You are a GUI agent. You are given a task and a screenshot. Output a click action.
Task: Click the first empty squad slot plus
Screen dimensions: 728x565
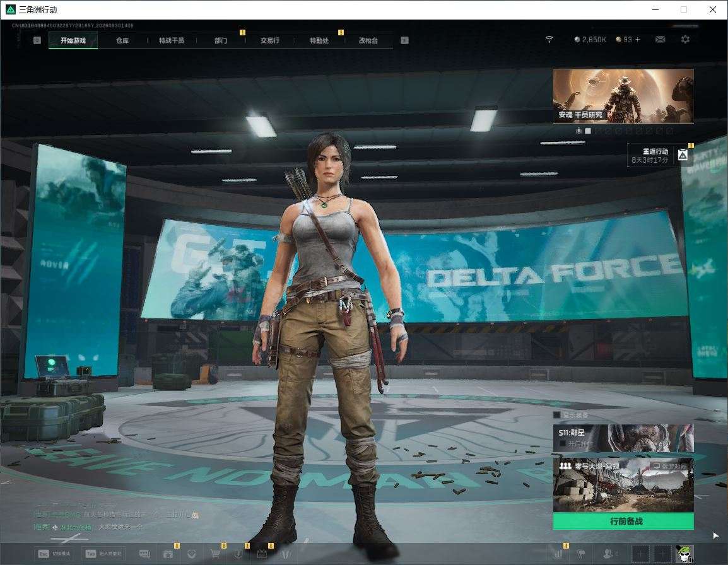pyautogui.click(x=641, y=554)
